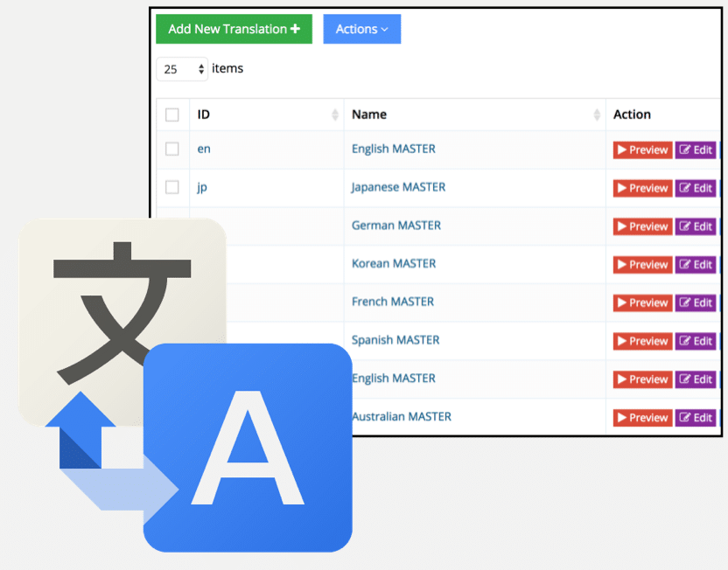The width and height of the screenshot is (728, 570).
Task: Edit the French MASTER translation
Action: click(x=696, y=302)
